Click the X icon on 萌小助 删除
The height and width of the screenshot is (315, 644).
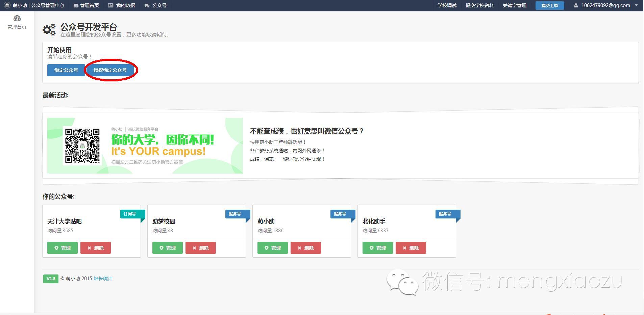[x=300, y=248]
